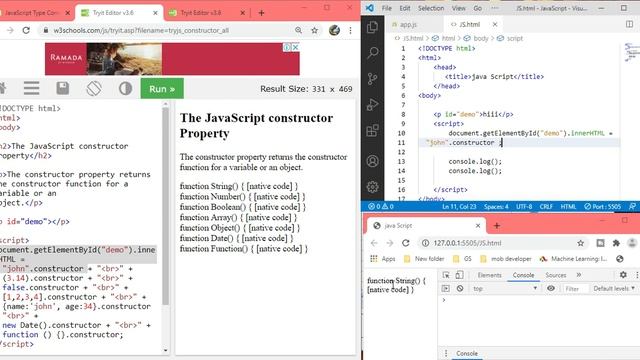Open 'New folder' bookmark
The width and height of the screenshot is (640, 360).
click(x=424, y=259)
